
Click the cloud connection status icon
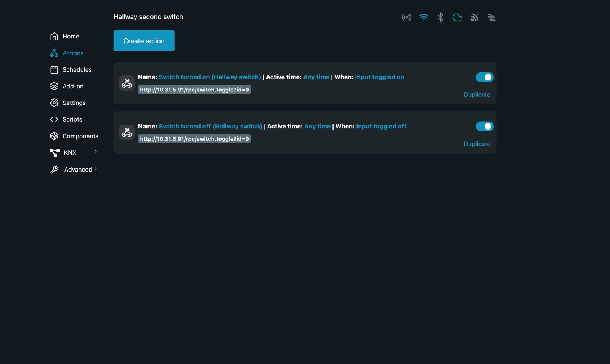pos(457,18)
